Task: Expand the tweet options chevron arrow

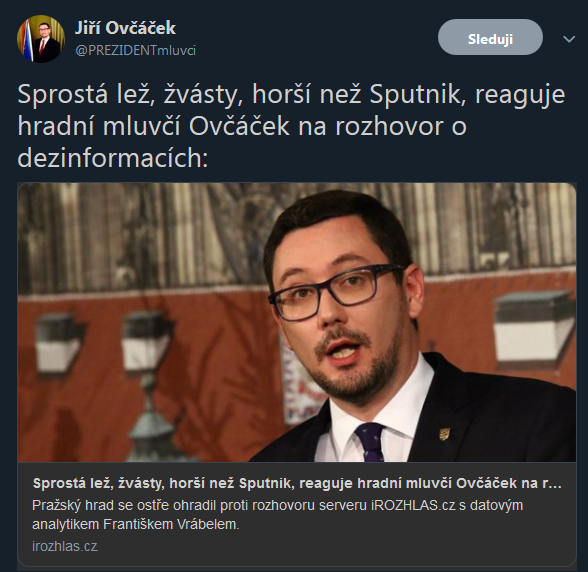Action: [569, 39]
